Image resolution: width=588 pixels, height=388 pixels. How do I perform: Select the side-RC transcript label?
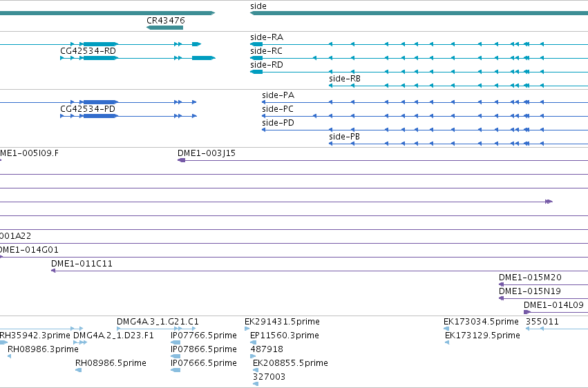tap(266, 51)
